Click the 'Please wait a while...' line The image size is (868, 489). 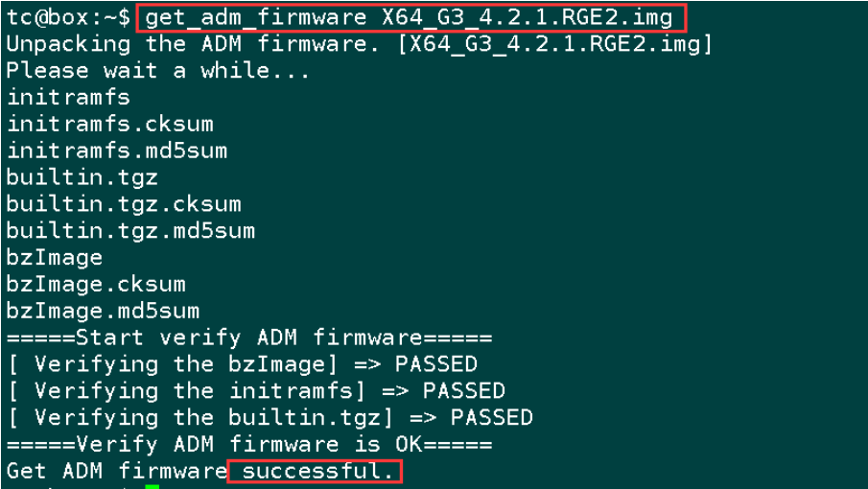coord(158,71)
